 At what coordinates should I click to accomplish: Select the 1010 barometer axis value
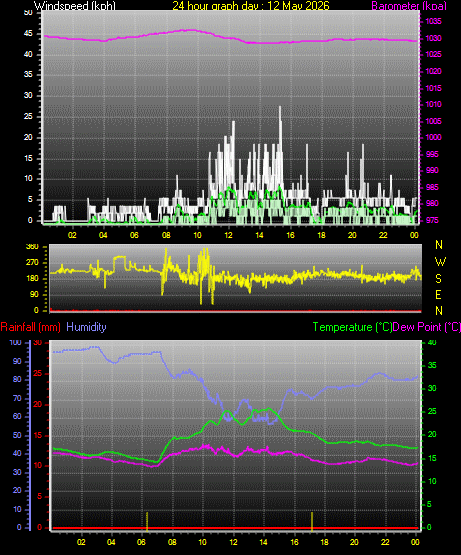tap(433, 104)
